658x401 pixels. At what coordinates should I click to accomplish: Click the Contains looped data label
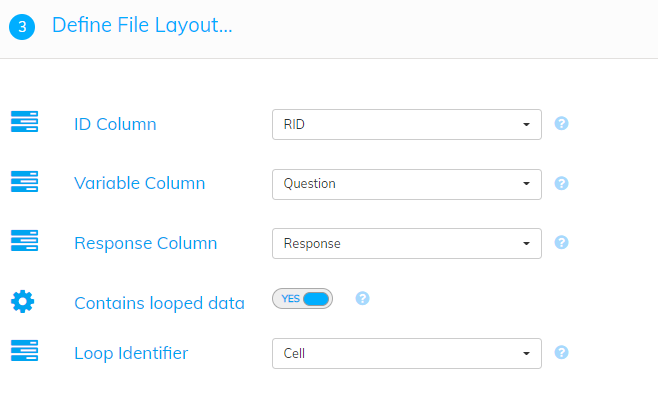click(x=159, y=303)
